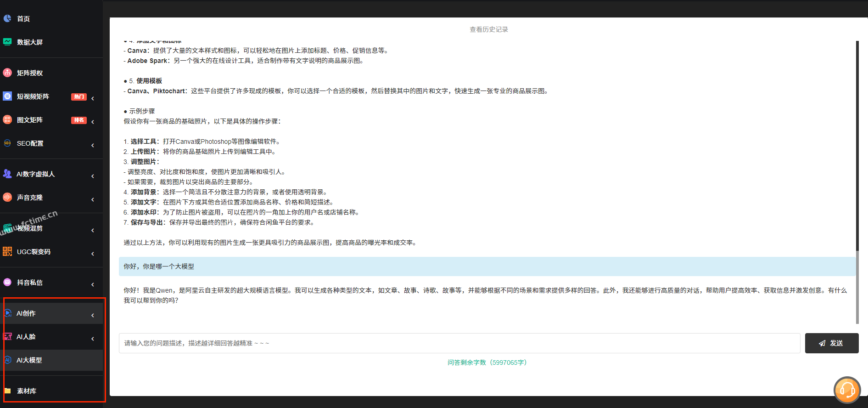Click the closing line 通过以上方法
Viewport: 868px width, 408px height.
point(271,243)
